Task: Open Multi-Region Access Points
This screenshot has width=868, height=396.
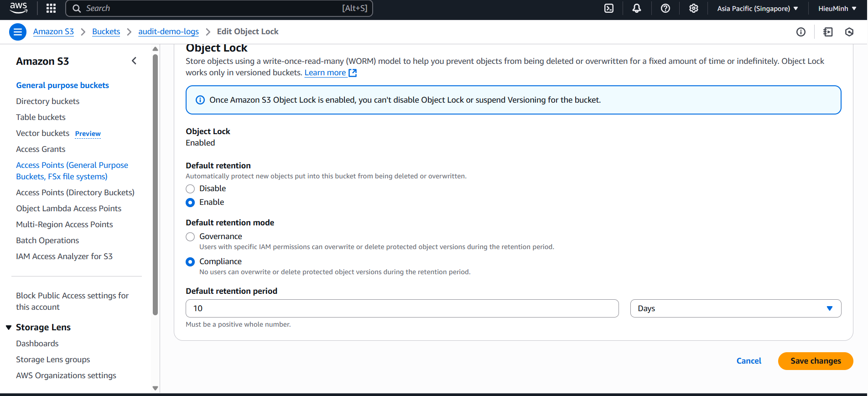Action: (x=64, y=224)
